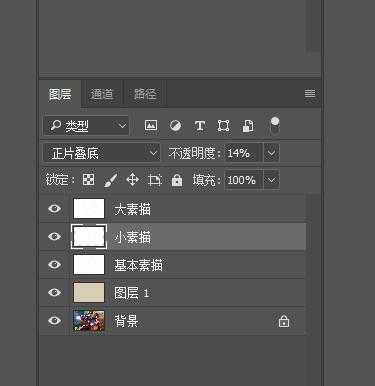Viewport: 375px width, 386px height.
Task: Click the 背景 layer lock icon
Action: [x=284, y=321]
